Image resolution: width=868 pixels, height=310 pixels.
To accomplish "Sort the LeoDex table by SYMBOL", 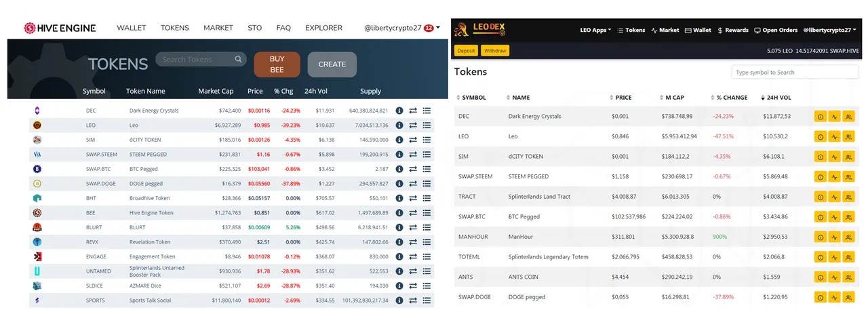I will coord(471,98).
